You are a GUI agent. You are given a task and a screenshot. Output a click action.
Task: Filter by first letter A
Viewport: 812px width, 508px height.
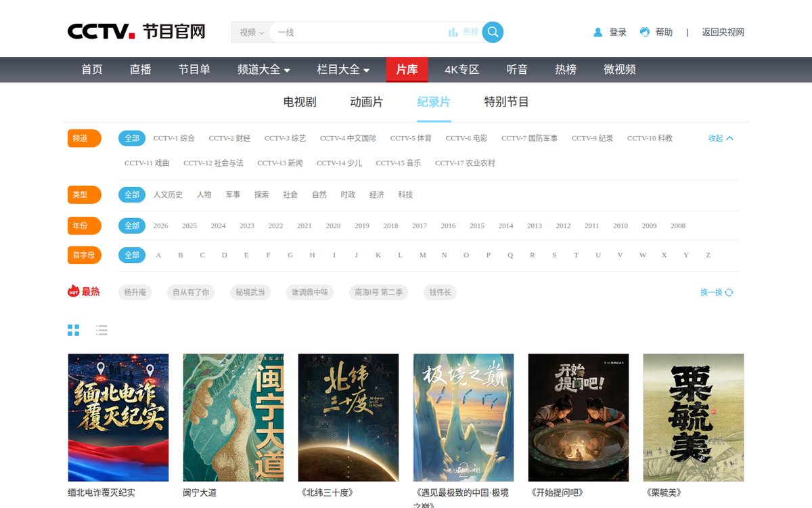[x=158, y=255]
